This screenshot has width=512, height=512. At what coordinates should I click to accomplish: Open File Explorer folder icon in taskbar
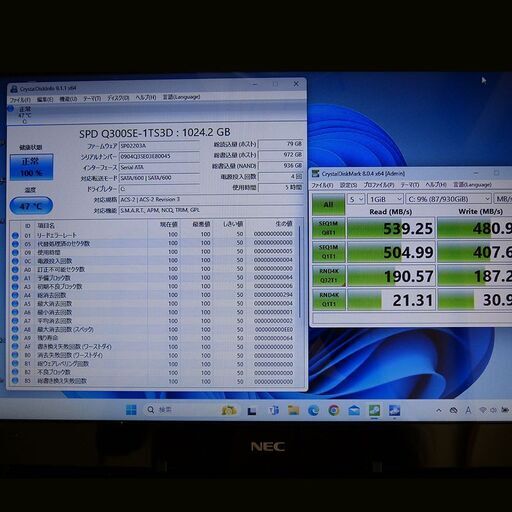point(293,410)
